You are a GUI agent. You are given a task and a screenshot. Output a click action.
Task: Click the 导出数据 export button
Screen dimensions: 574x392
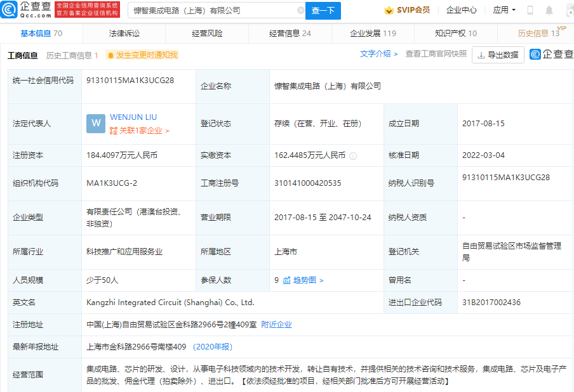click(498, 55)
